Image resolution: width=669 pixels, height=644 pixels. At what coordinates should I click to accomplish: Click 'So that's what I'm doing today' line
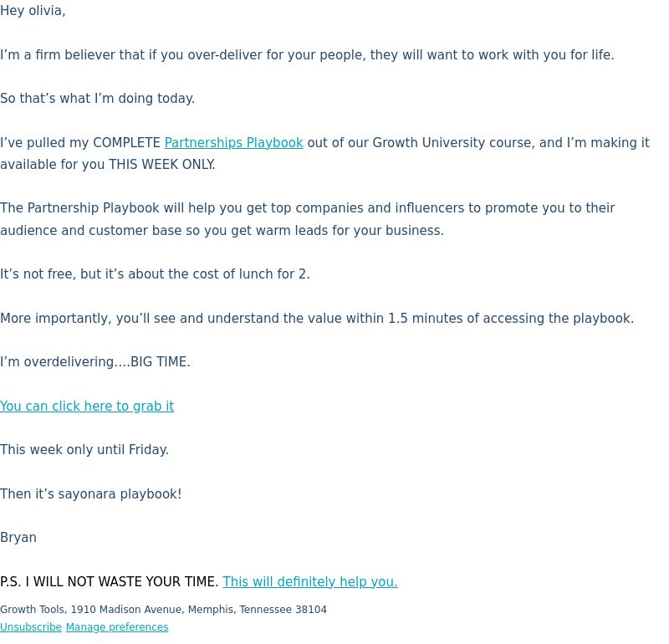[97, 99]
